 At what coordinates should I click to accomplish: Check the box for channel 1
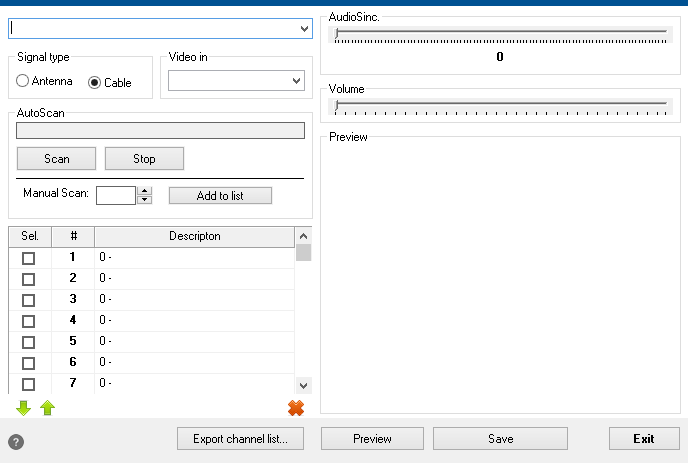click(29, 258)
